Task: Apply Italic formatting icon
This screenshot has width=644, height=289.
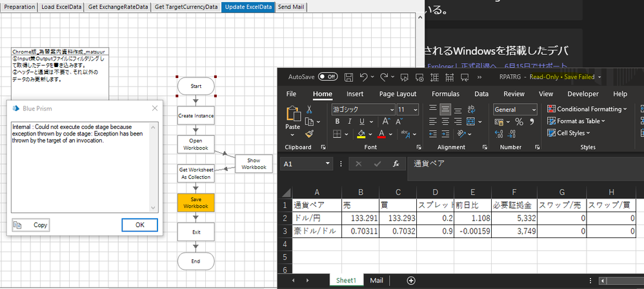Action: 348,121
